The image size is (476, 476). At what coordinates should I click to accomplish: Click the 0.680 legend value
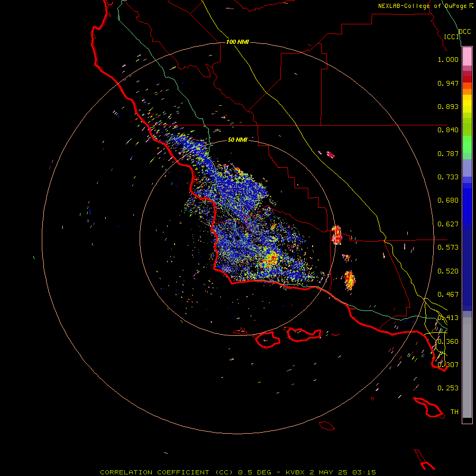[448, 200]
